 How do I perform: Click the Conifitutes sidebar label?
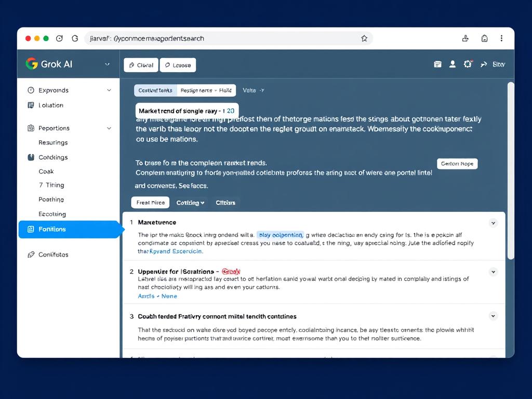(54, 255)
